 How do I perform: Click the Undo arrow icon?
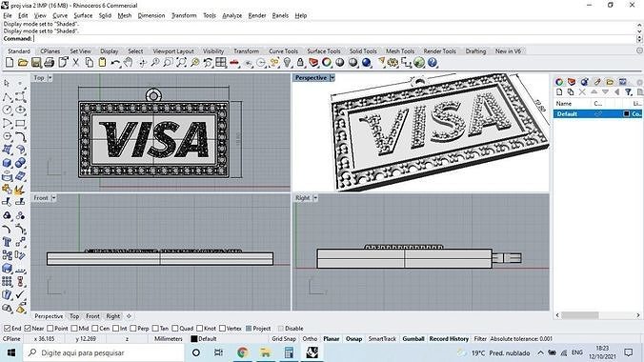click(115, 63)
